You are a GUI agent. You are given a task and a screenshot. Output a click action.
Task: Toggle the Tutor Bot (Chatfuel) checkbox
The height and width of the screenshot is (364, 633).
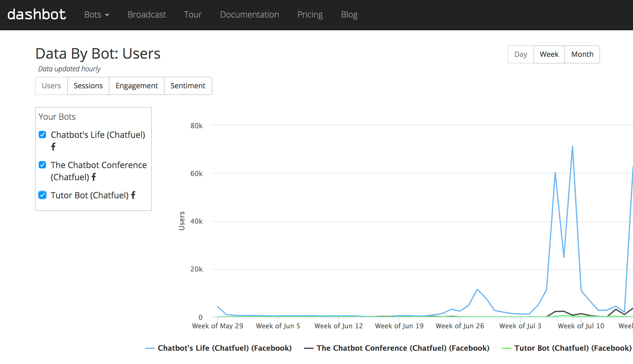[x=43, y=195]
